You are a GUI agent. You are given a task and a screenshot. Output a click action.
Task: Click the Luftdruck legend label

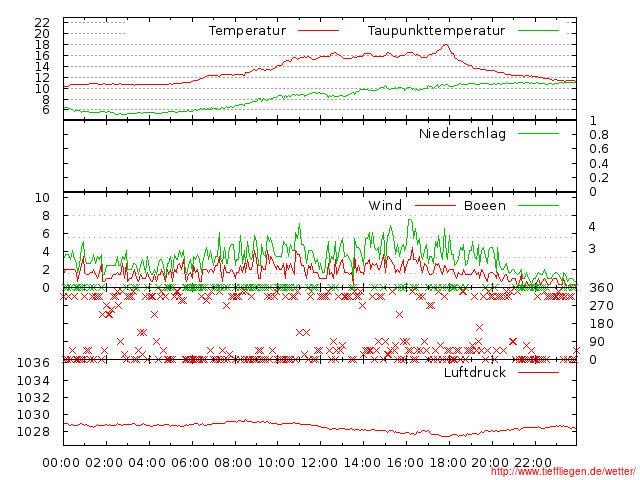tap(475, 372)
